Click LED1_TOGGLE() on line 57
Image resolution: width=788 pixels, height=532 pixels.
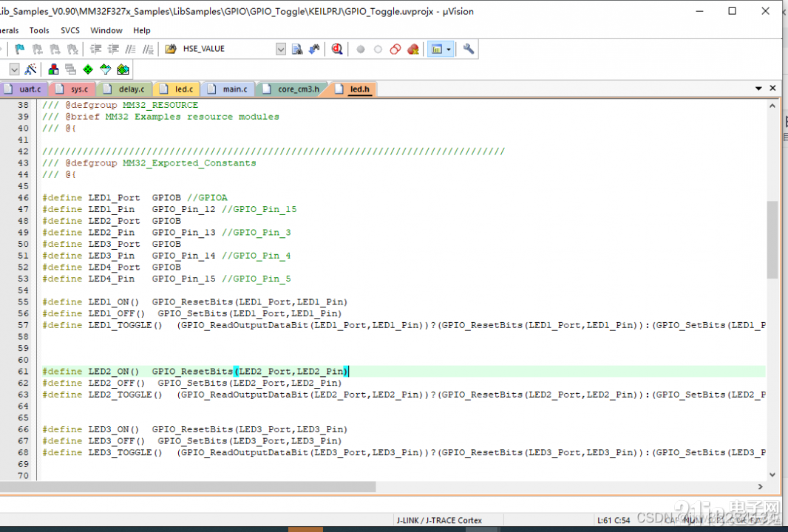click(125, 325)
